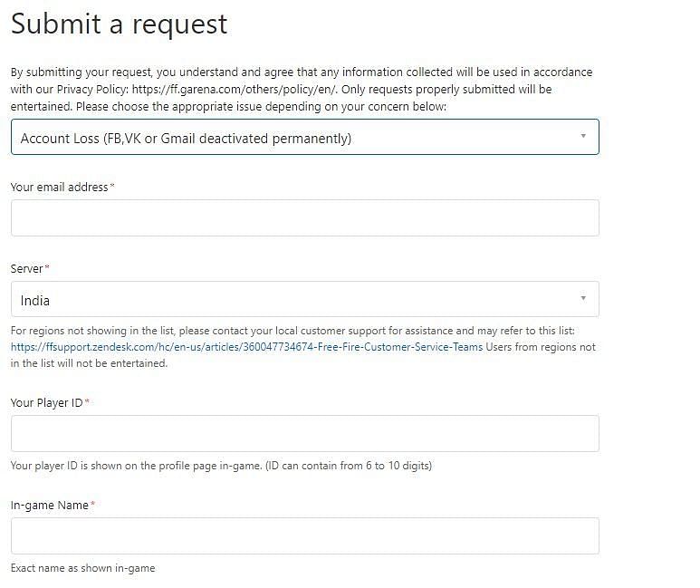Click the red asterisk beside Server label

[47, 267]
